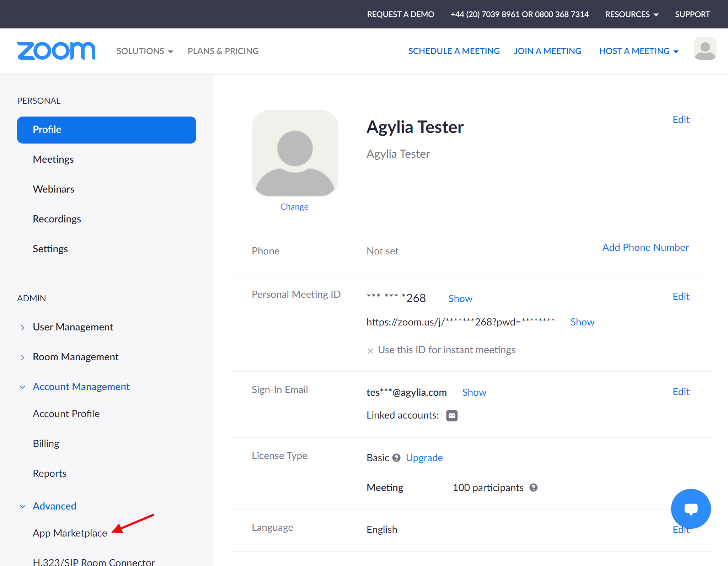
Task: Click Schedule a Meeting
Action: click(454, 51)
